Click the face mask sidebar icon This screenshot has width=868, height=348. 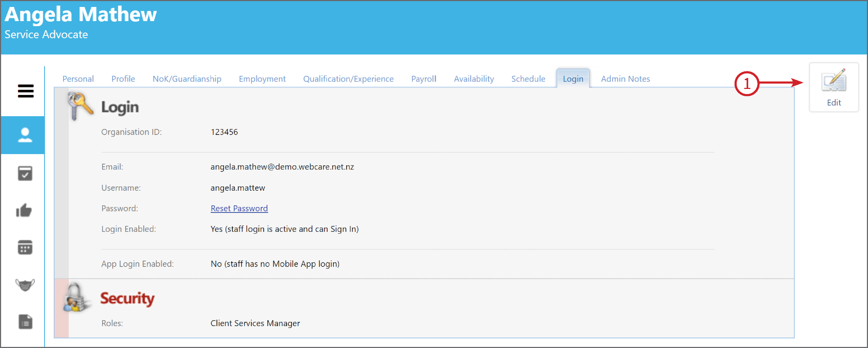tap(25, 285)
